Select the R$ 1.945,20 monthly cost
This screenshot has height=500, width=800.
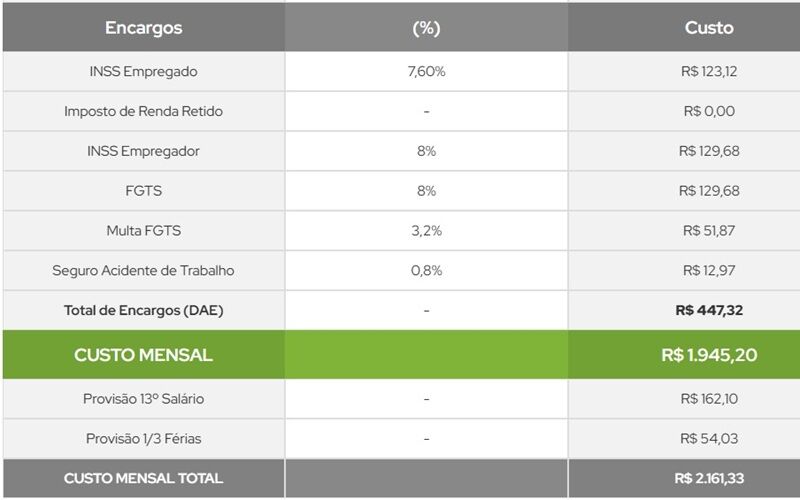708,355
